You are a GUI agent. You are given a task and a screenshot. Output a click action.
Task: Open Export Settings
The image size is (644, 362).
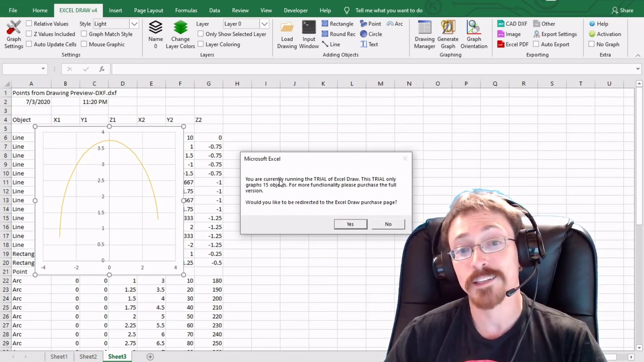coord(554,34)
